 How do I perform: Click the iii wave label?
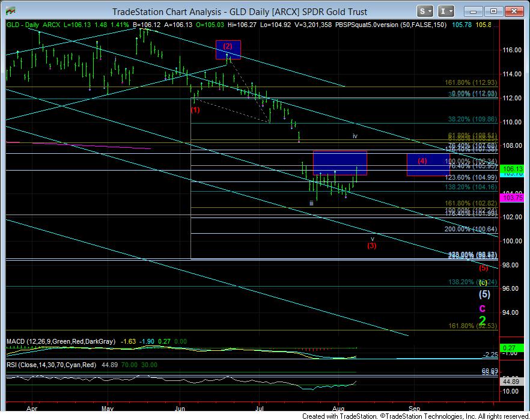[x=311, y=204]
